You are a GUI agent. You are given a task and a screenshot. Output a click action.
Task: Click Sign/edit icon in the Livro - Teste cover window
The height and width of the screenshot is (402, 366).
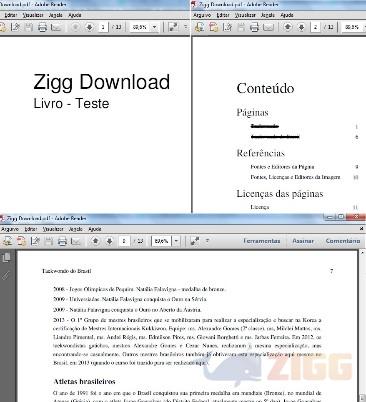pos(15,27)
